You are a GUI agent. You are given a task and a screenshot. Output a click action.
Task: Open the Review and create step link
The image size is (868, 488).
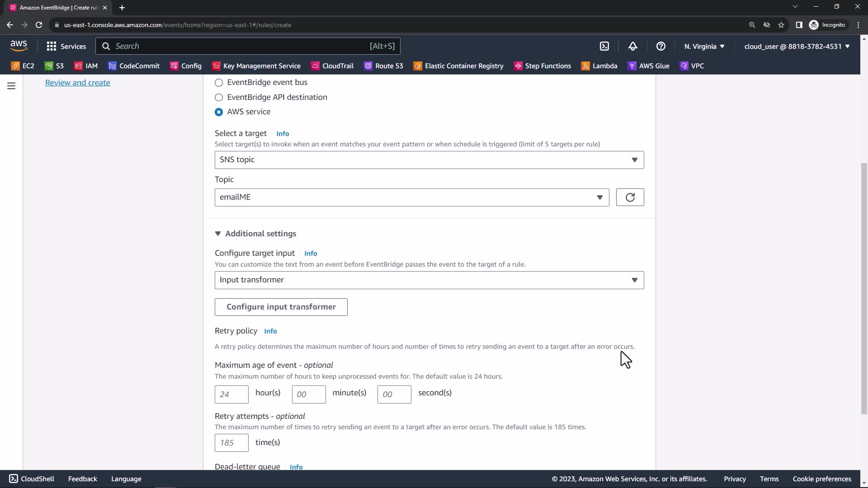pyautogui.click(x=78, y=83)
